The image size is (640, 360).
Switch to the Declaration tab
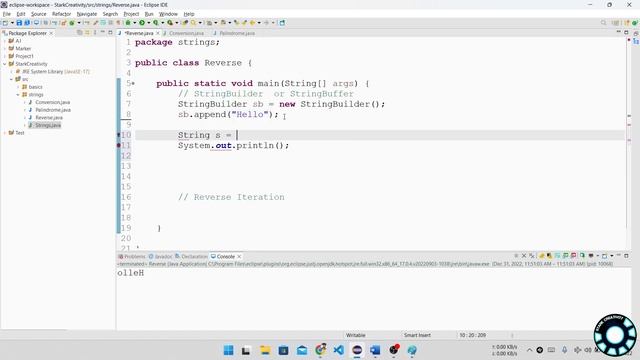pos(191,256)
